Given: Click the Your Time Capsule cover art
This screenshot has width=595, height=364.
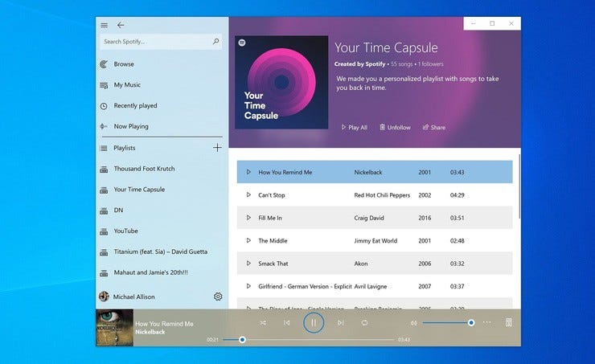Looking at the screenshot, I should pyautogui.click(x=281, y=82).
